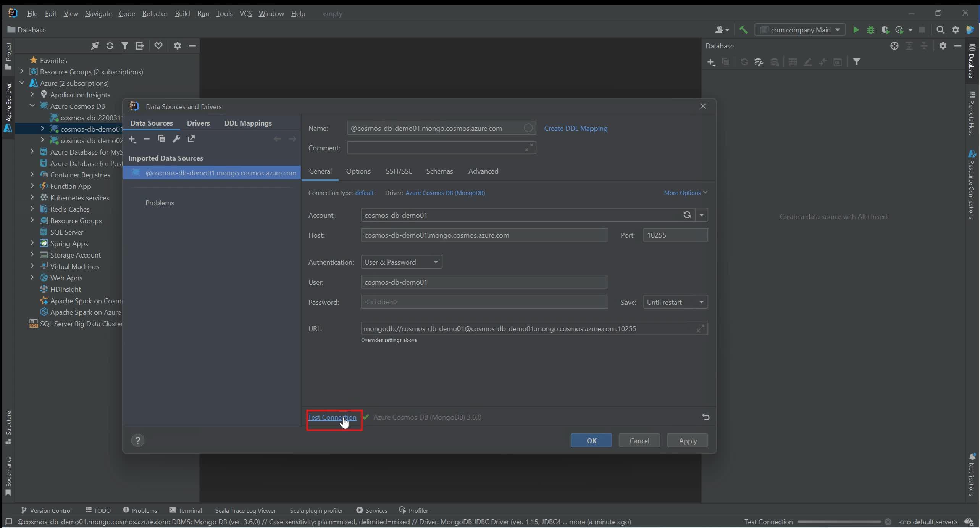Viewport: 980px width, 528px height.
Task: Click the Apply button
Action: tap(688, 441)
